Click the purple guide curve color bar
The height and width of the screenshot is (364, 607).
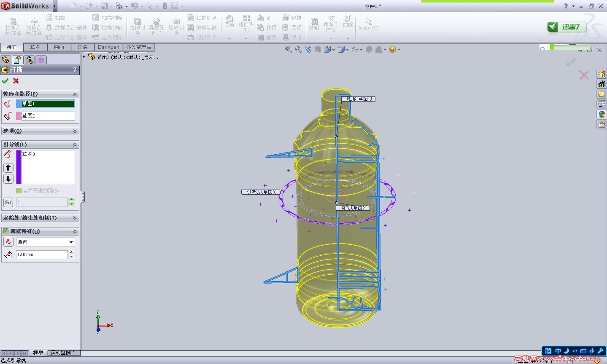point(18,167)
